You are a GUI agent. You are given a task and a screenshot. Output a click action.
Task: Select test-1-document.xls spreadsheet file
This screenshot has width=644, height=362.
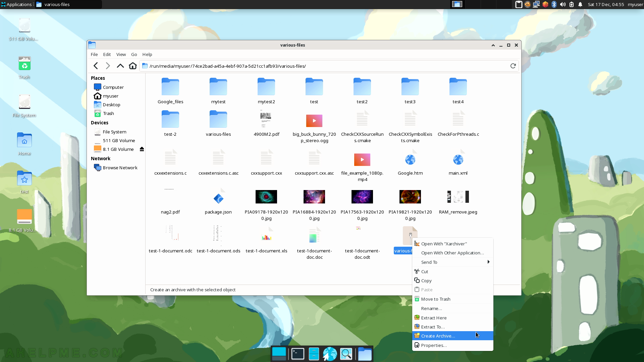[266, 240]
